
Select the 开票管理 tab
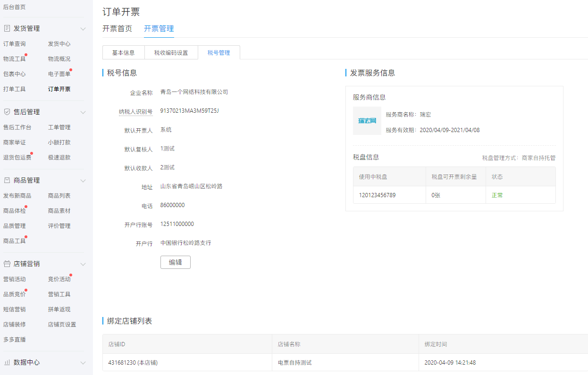pos(159,28)
